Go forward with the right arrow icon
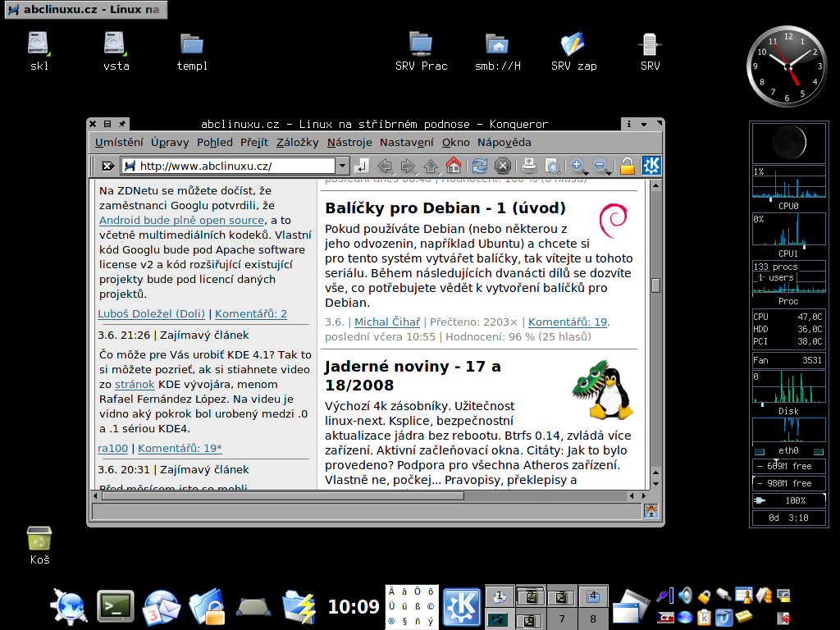The height and width of the screenshot is (630, 840). click(x=408, y=166)
